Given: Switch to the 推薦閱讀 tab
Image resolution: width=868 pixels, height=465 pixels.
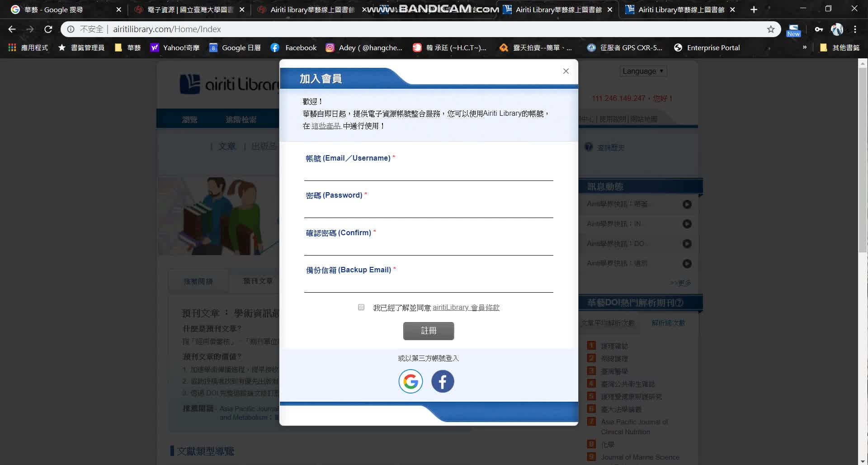Looking at the screenshot, I should 198,281.
